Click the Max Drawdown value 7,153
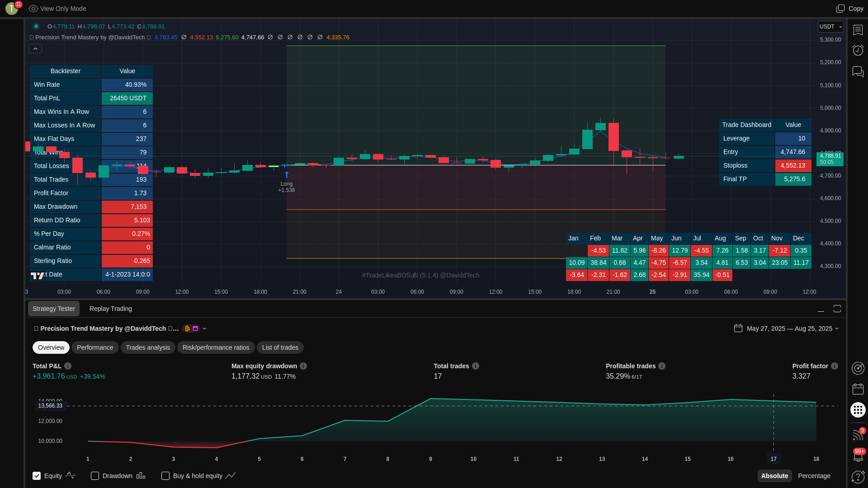This screenshot has height=488, width=868. point(127,206)
